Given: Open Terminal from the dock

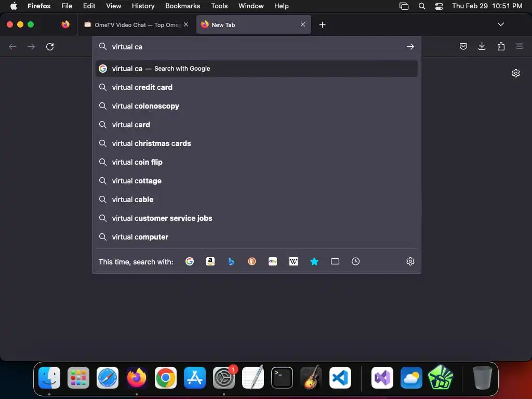Looking at the screenshot, I should tap(282, 377).
